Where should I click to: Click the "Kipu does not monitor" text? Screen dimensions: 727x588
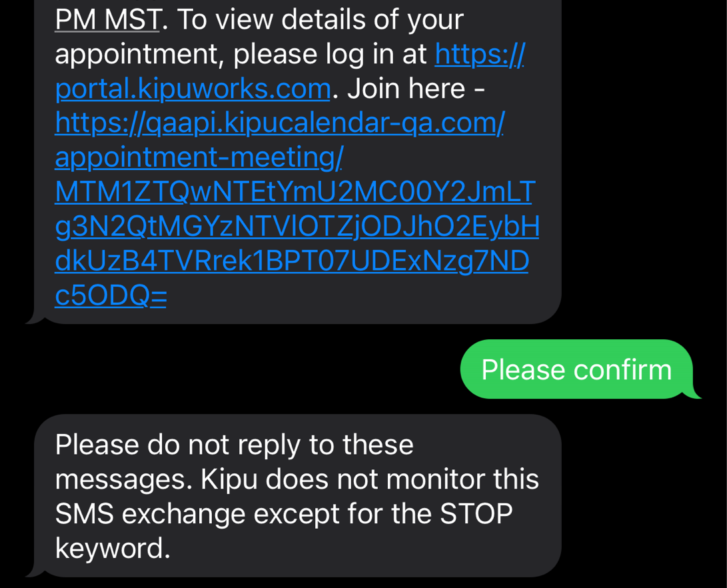coord(350,479)
